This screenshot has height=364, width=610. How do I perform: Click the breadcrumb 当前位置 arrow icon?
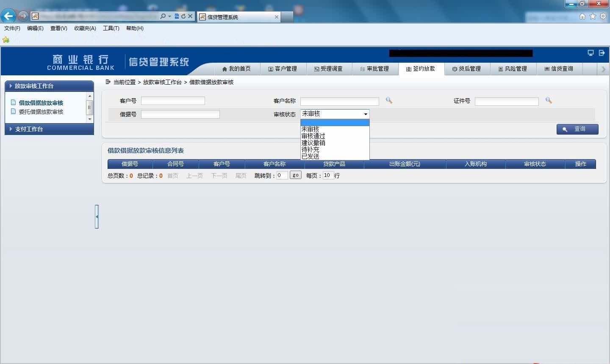pyautogui.click(x=108, y=82)
